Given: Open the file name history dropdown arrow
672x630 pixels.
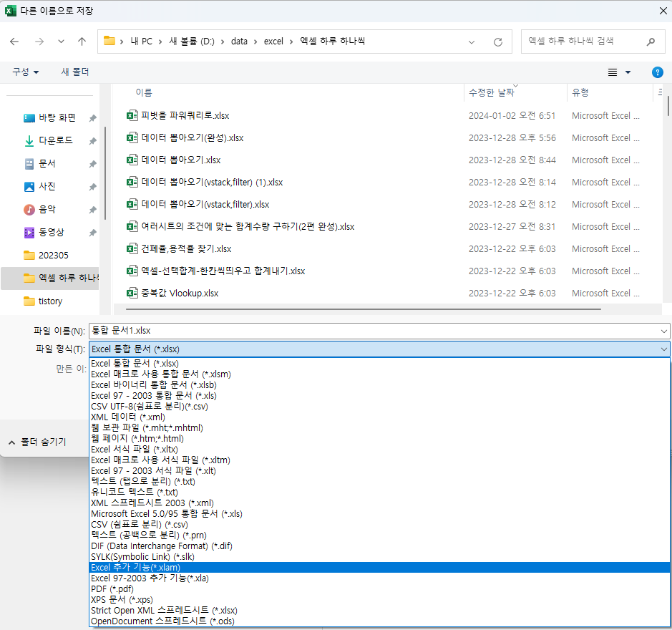Looking at the screenshot, I should pyautogui.click(x=664, y=331).
